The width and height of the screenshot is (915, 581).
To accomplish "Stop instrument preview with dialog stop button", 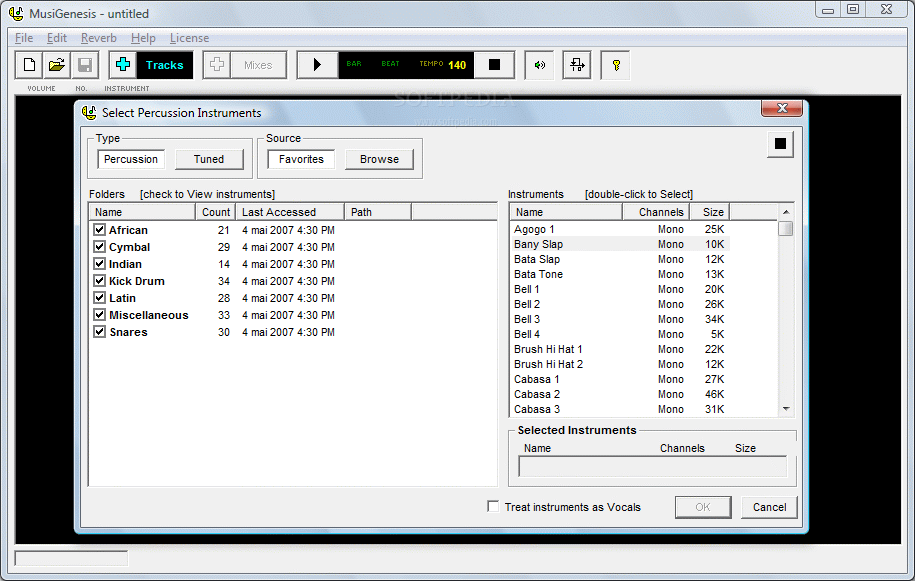I will (x=780, y=144).
